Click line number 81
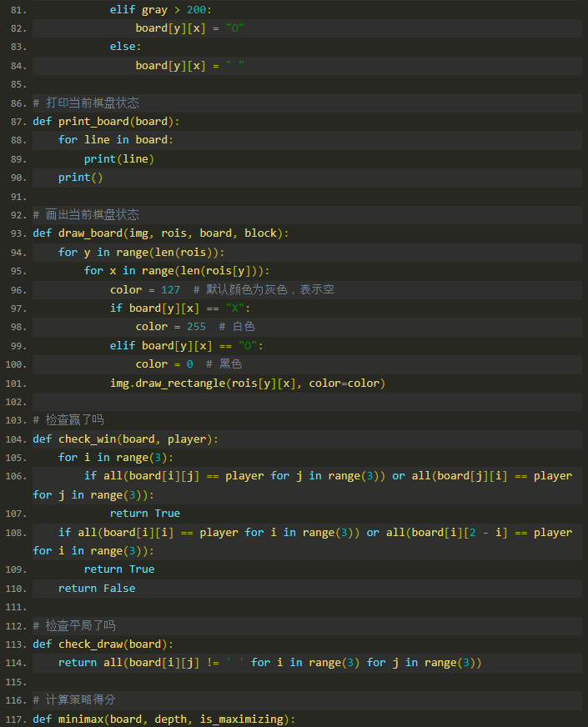This screenshot has height=727, width=588. pyautogui.click(x=18, y=10)
